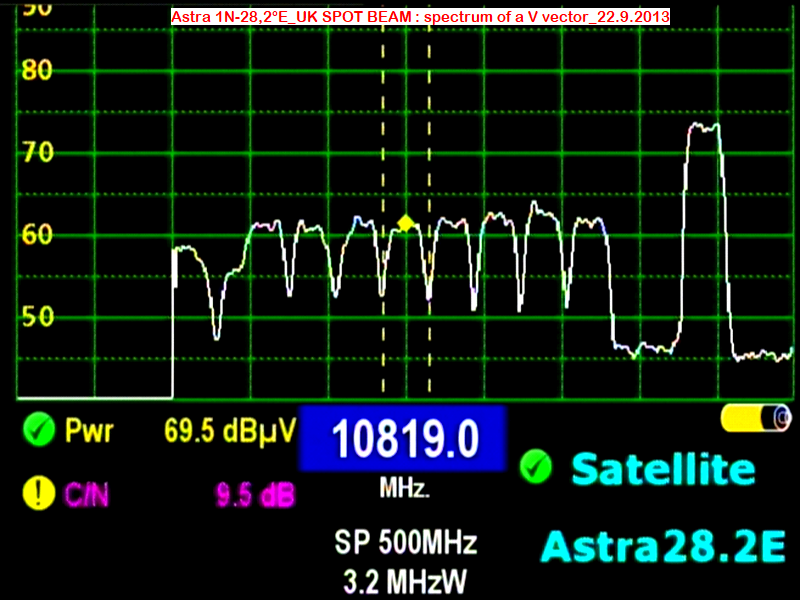Click the yellow warning icon beside C/N
The width and height of the screenshot is (800, 600).
pos(38,491)
